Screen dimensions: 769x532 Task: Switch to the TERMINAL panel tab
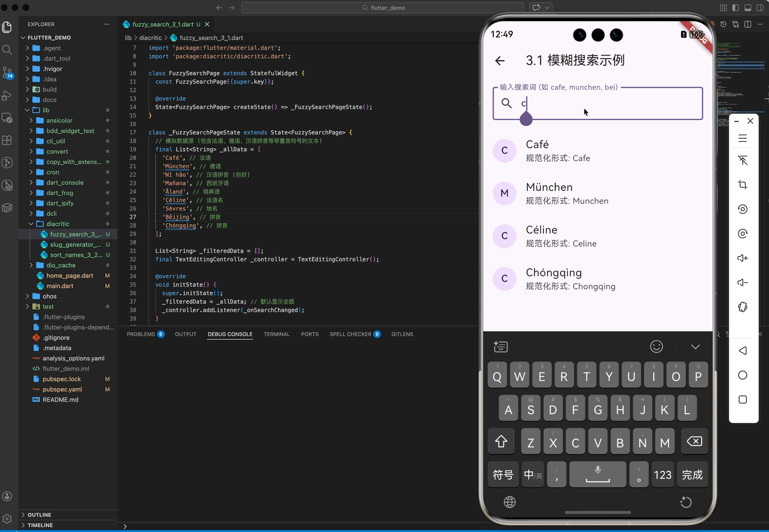click(x=276, y=334)
